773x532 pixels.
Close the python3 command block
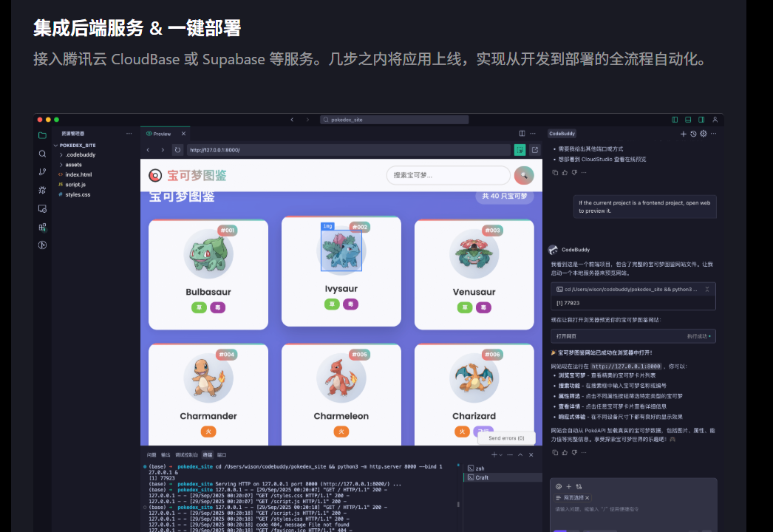tap(707, 290)
